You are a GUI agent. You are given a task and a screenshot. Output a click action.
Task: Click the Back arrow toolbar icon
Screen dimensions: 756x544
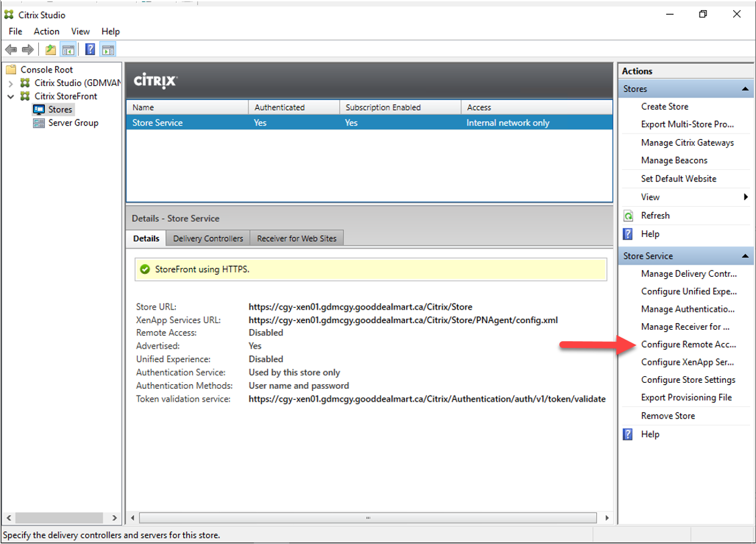(x=11, y=49)
